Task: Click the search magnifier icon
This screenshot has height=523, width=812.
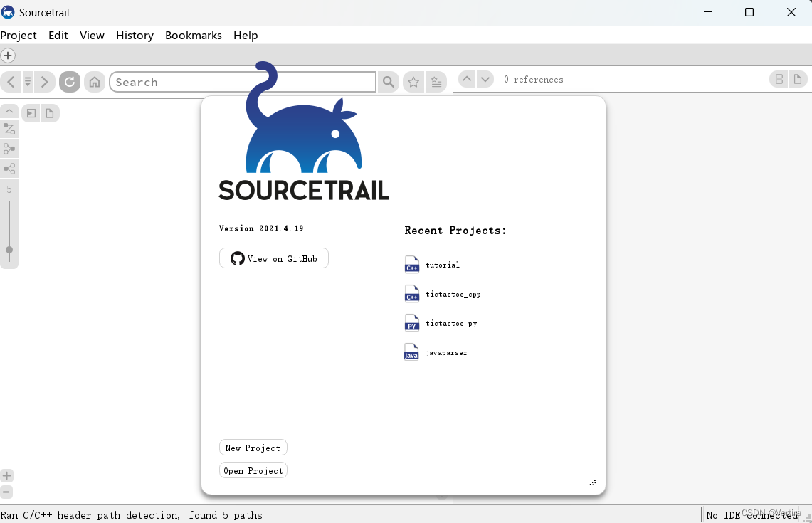Action: pos(388,81)
